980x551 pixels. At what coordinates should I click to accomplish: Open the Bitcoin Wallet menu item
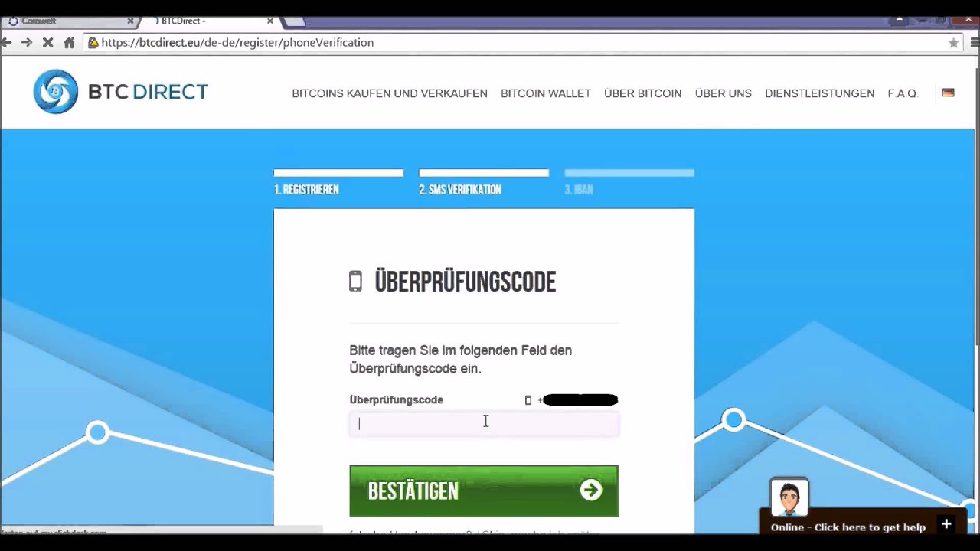(546, 93)
